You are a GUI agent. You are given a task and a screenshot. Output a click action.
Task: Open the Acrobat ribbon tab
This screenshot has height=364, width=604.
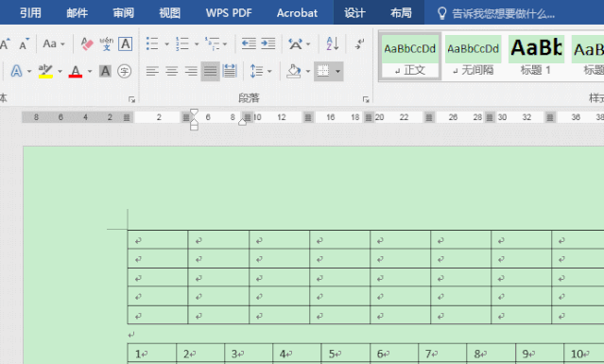(297, 12)
